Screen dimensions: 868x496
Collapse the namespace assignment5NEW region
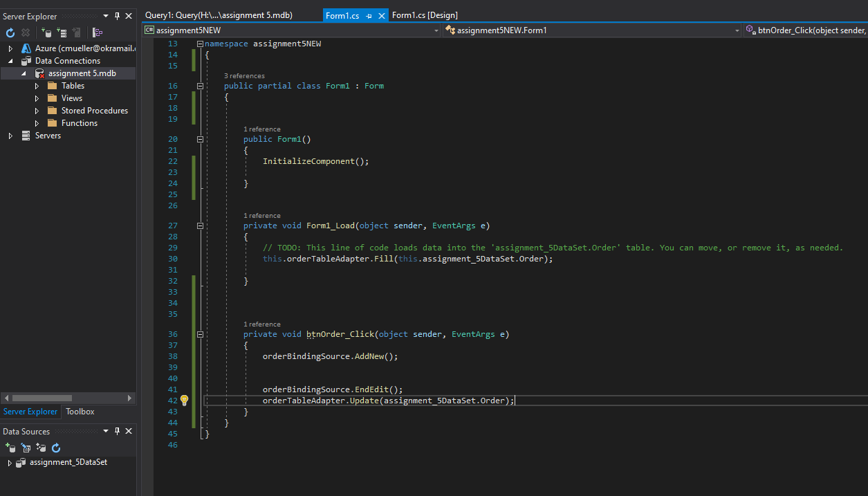[199, 43]
